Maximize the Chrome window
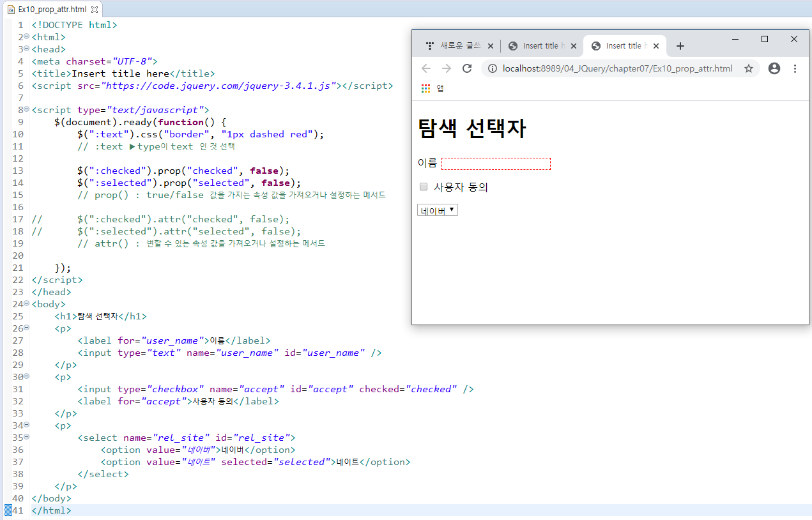The width and height of the screenshot is (812, 520). [765, 39]
